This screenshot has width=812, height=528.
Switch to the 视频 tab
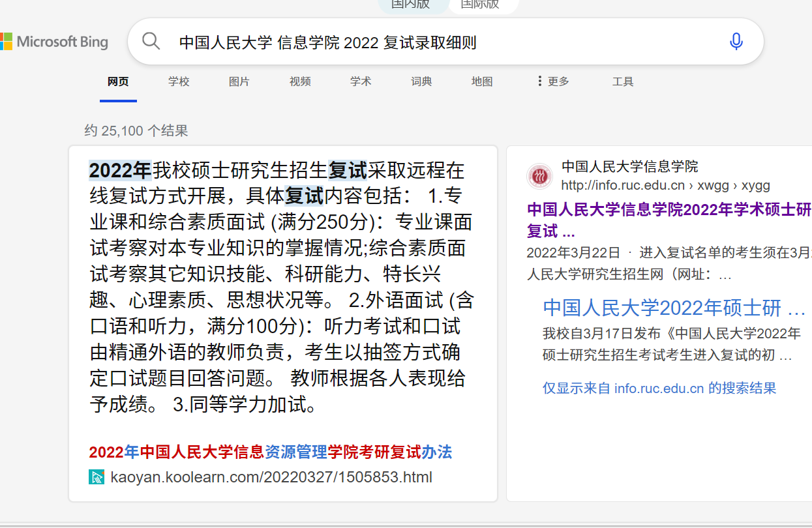(x=299, y=81)
